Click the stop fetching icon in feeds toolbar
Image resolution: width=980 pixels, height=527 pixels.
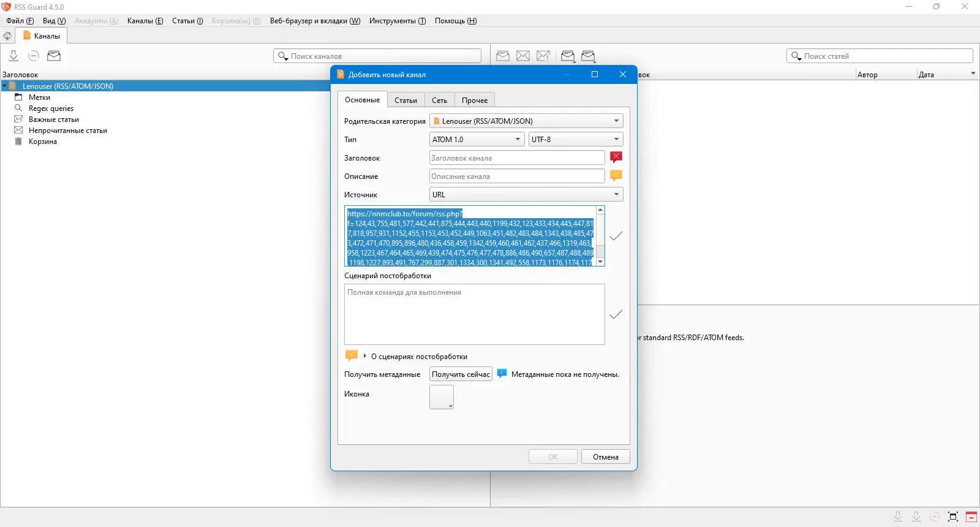pyautogui.click(x=34, y=56)
